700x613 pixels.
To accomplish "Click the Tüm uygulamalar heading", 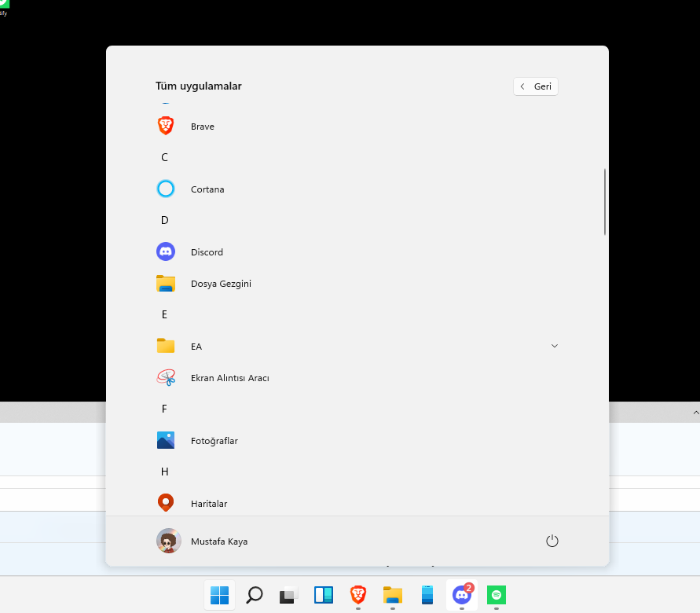I will point(199,86).
